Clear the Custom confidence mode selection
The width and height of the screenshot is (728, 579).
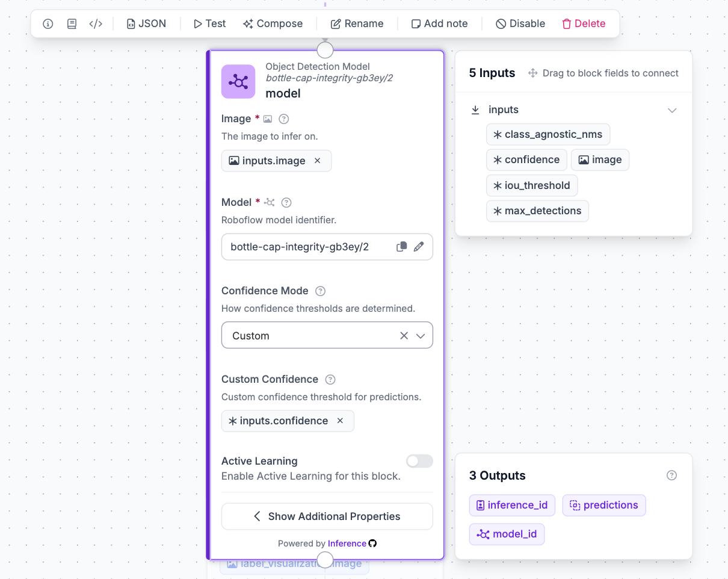[404, 336]
